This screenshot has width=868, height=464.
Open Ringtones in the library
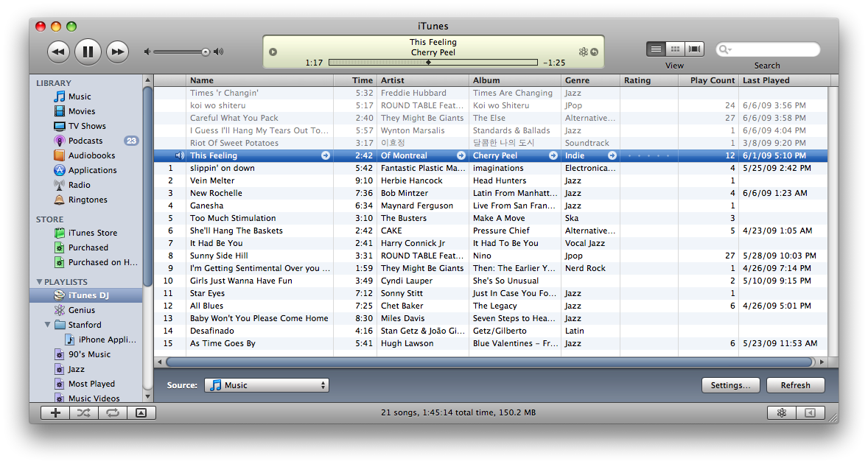(88, 200)
